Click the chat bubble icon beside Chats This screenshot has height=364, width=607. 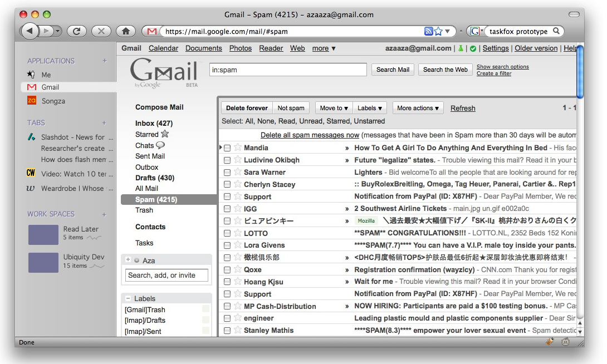[160, 145]
